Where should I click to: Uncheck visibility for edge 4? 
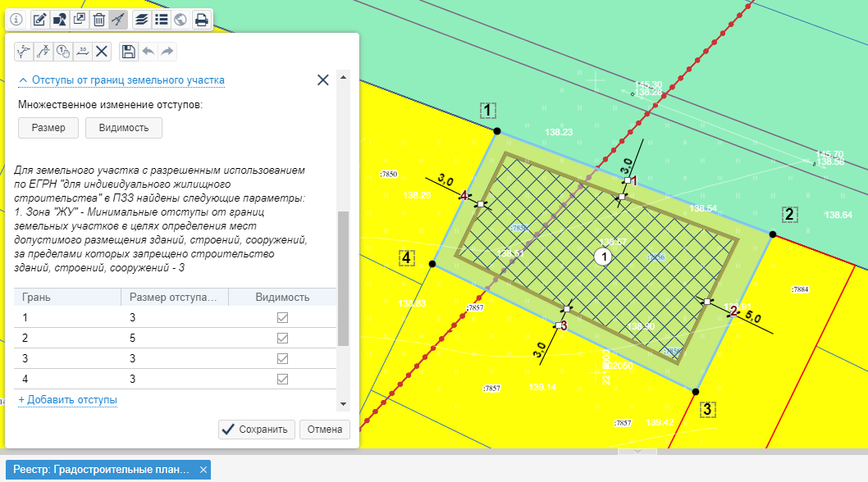pyautogui.click(x=282, y=379)
